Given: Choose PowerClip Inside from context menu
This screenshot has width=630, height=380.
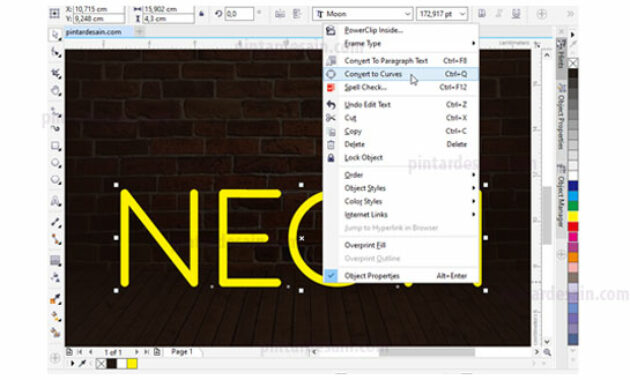Looking at the screenshot, I should pos(401,30).
